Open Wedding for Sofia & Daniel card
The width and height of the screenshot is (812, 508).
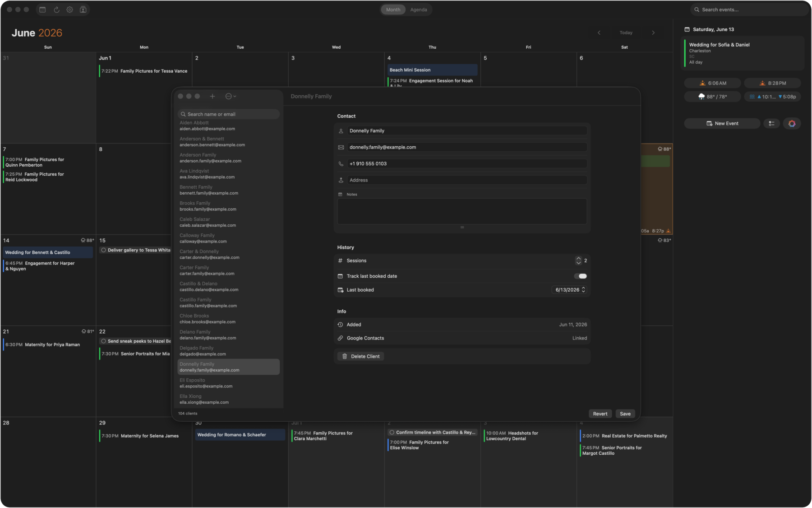point(743,53)
